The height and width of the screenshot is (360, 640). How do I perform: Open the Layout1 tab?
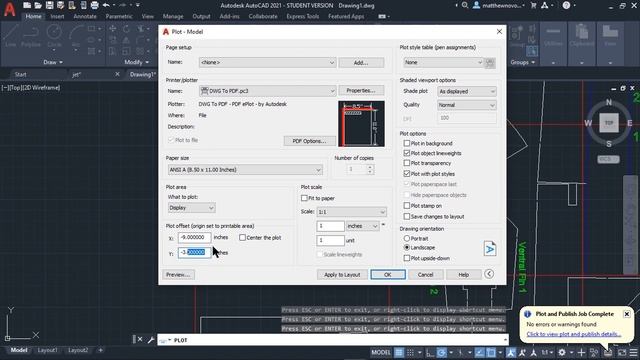pos(47,350)
